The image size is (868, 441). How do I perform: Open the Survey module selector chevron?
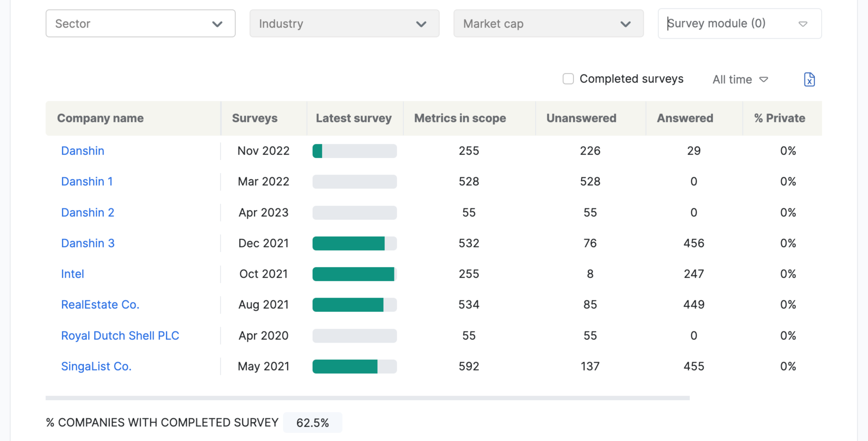[x=803, y=24]
